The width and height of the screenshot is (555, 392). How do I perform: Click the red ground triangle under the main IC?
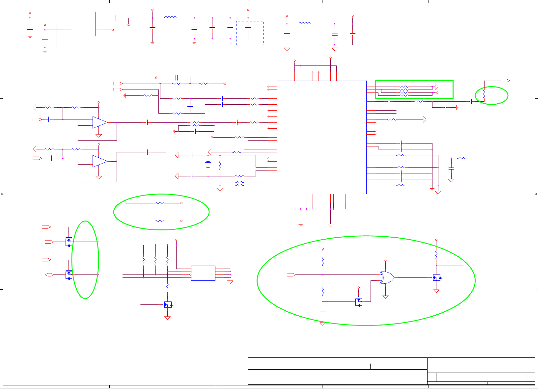click(x=331, y=225)
